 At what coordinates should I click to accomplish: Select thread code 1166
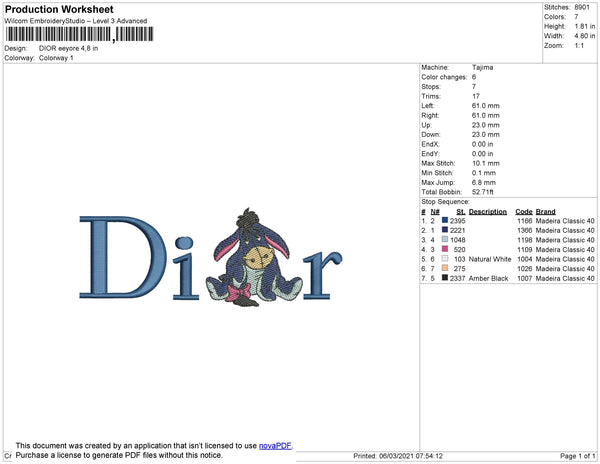pyautogui.click(x=525, y=221)
